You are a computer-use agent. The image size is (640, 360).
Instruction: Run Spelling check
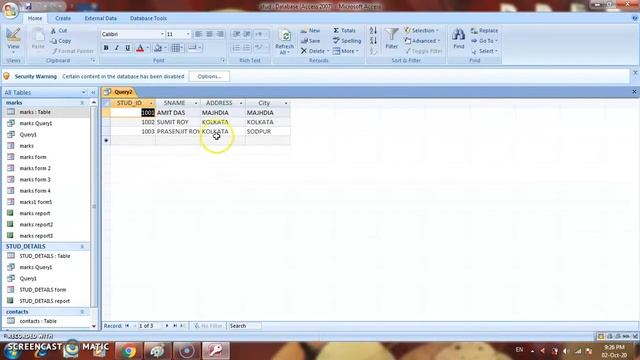347,41
